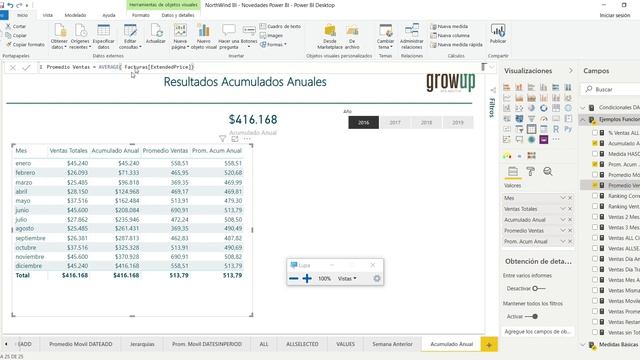This screenshot has height=360, width=640.
Task: Choose the Python visual icon
Action: click(x=568, y=129)
